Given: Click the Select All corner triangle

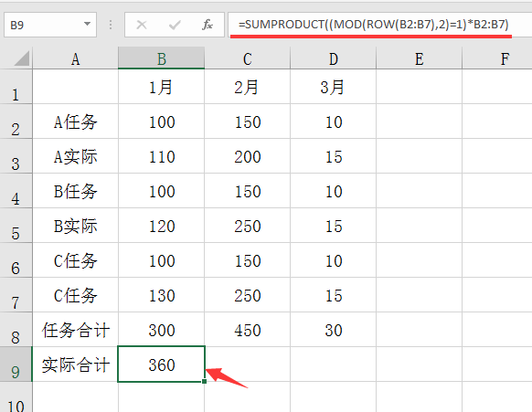Looking at the screenshot, I should [x=22, y=58].
